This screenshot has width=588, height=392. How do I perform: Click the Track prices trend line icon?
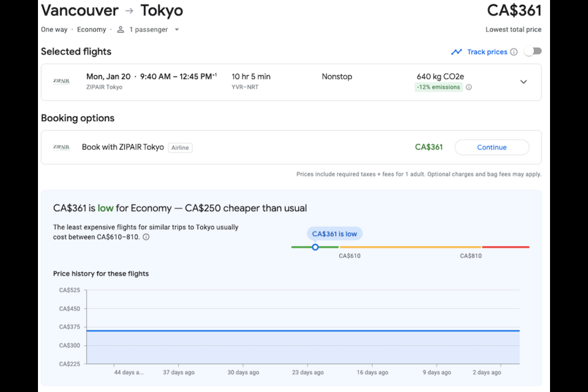point(456,52)
